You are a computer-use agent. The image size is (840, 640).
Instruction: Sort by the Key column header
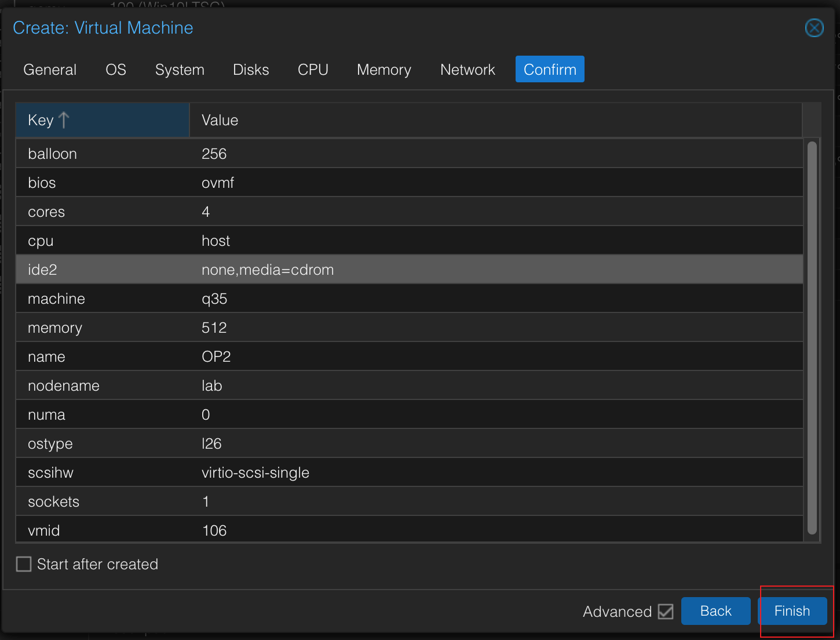(103, 120)
